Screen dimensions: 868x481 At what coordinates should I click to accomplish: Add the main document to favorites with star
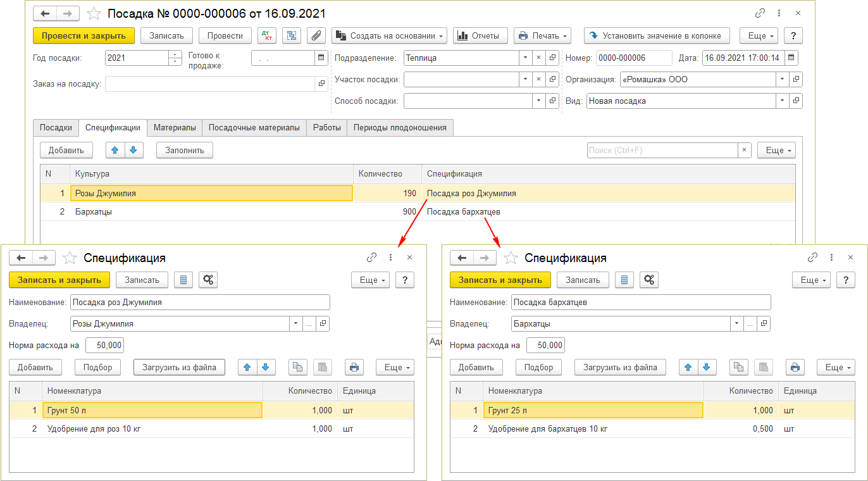[x=93, y=13]
